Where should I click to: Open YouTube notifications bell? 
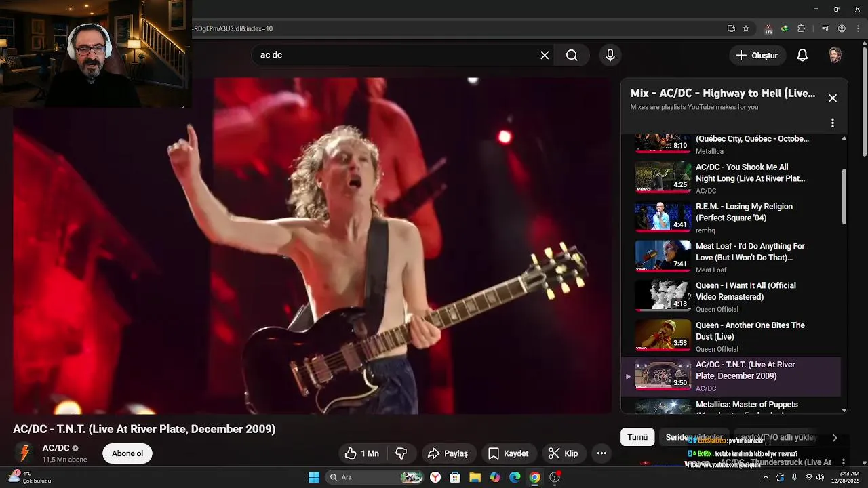click(x=802, y=55)
